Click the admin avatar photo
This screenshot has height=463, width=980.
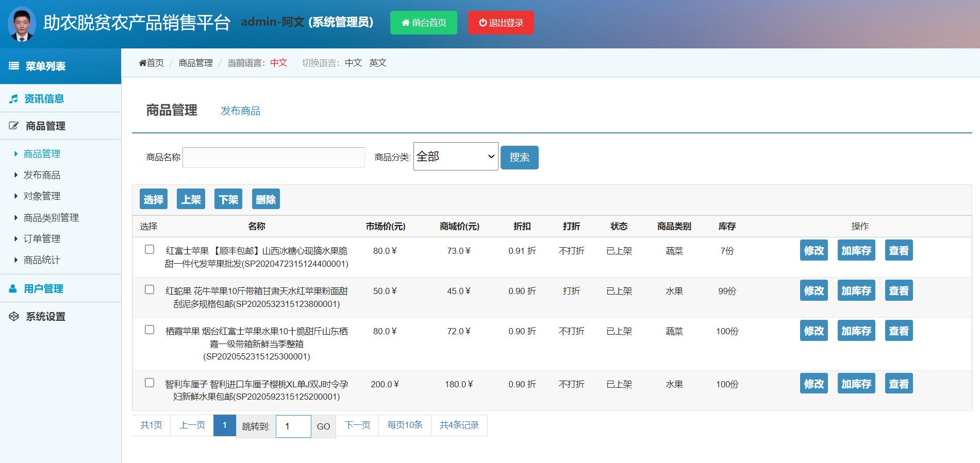coord(22,24)
